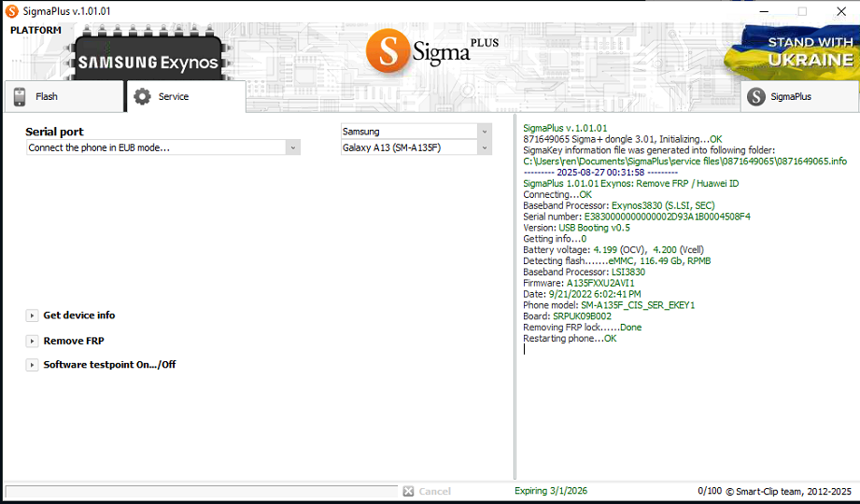Click the Cancel button
This screenshot has width=860, height=504.
pyautogui.click(x=428, y=491)
